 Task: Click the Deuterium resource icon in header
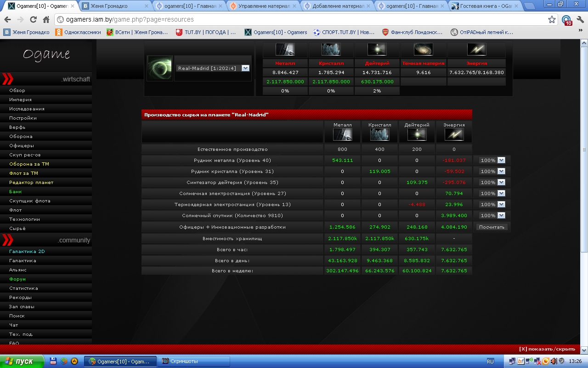(x=377, y=49)
